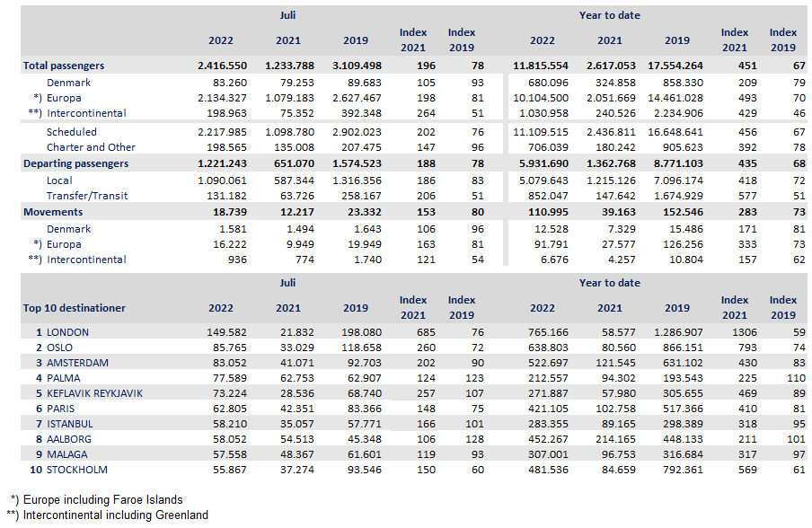Select the "Departing passengers" row label
Screen dimensions: 812x528
tap(75, 163)
